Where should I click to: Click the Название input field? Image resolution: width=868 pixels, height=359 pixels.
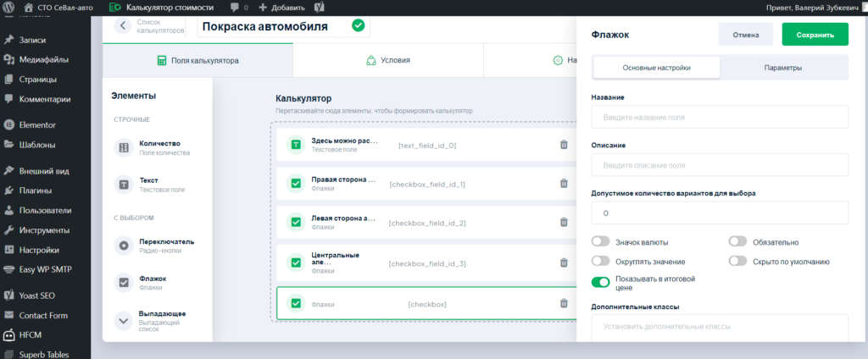(x=720, y=118)
